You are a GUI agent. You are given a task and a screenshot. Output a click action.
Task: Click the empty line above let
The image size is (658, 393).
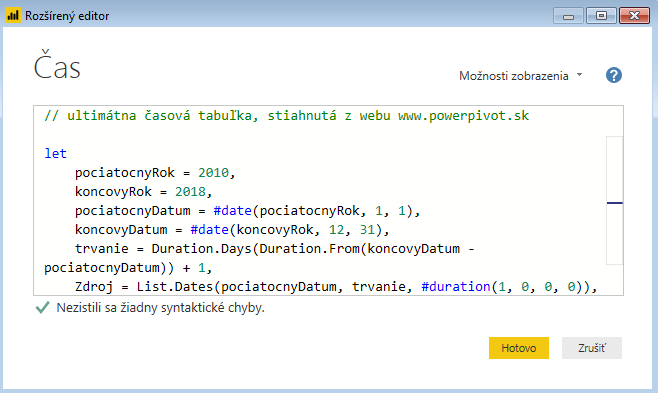[319, 135]
